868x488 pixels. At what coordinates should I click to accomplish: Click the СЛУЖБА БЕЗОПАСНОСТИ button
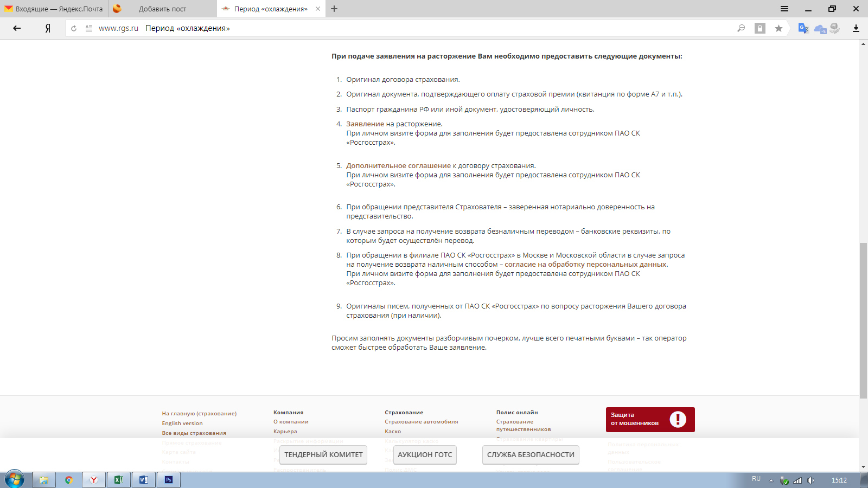point(531,454)
